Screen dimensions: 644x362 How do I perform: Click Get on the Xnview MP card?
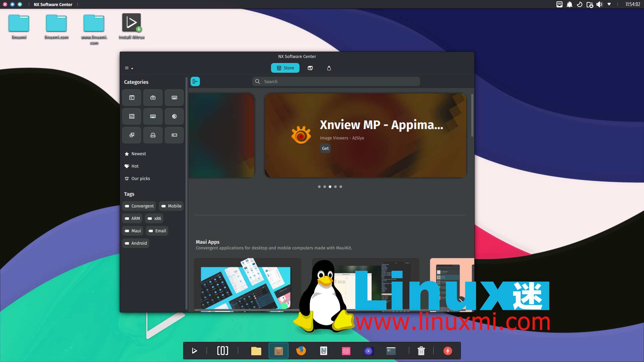point(325,148)
